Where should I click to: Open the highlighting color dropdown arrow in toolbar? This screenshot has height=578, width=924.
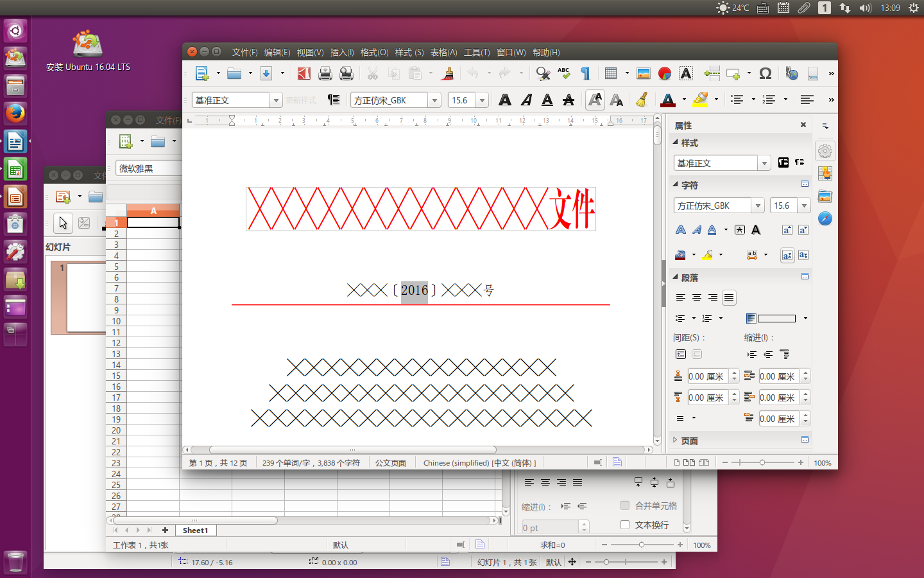[x=716, y=100]
